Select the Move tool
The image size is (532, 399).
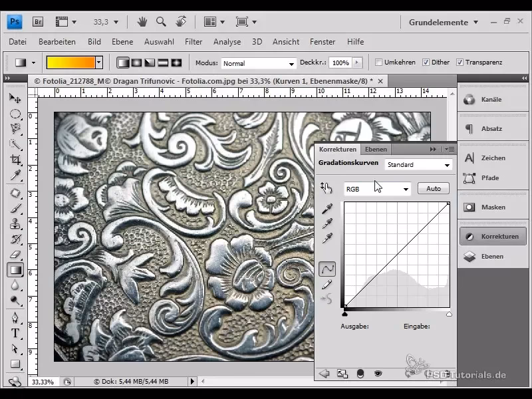click(x=15, y=98)
